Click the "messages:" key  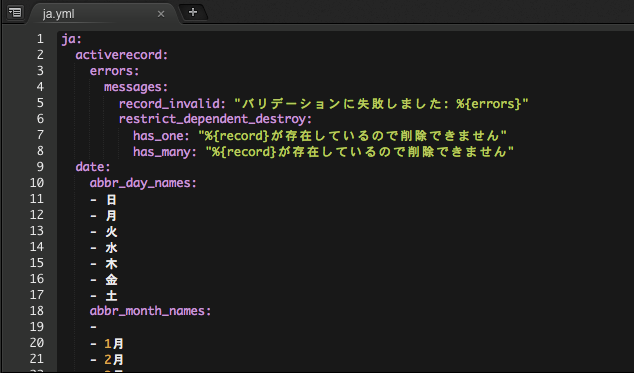(x=136, y=87)
